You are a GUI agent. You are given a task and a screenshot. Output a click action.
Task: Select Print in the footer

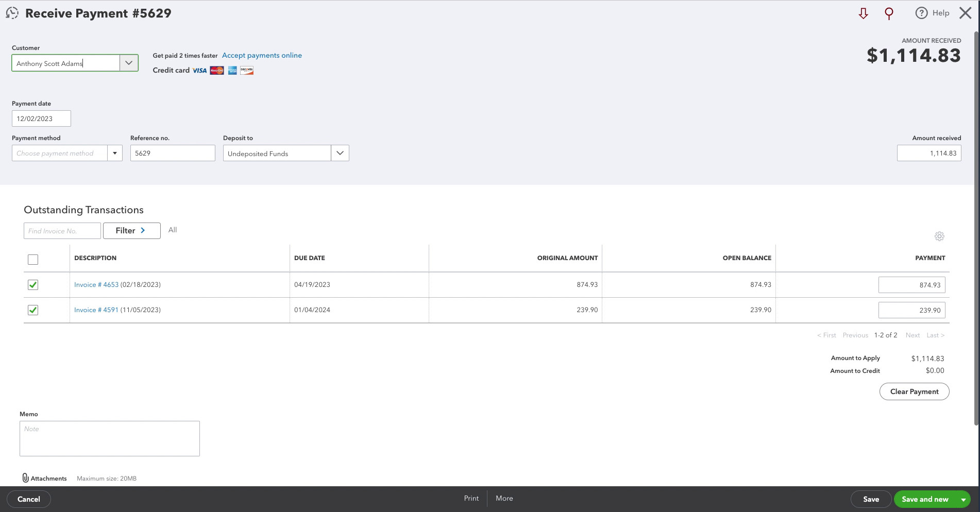471,498
